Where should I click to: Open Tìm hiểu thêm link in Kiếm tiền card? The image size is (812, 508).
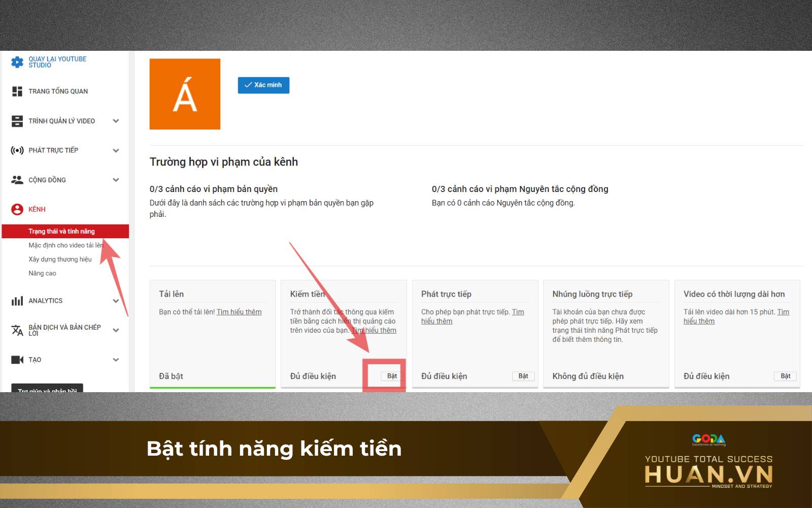(x=374, y=330)
